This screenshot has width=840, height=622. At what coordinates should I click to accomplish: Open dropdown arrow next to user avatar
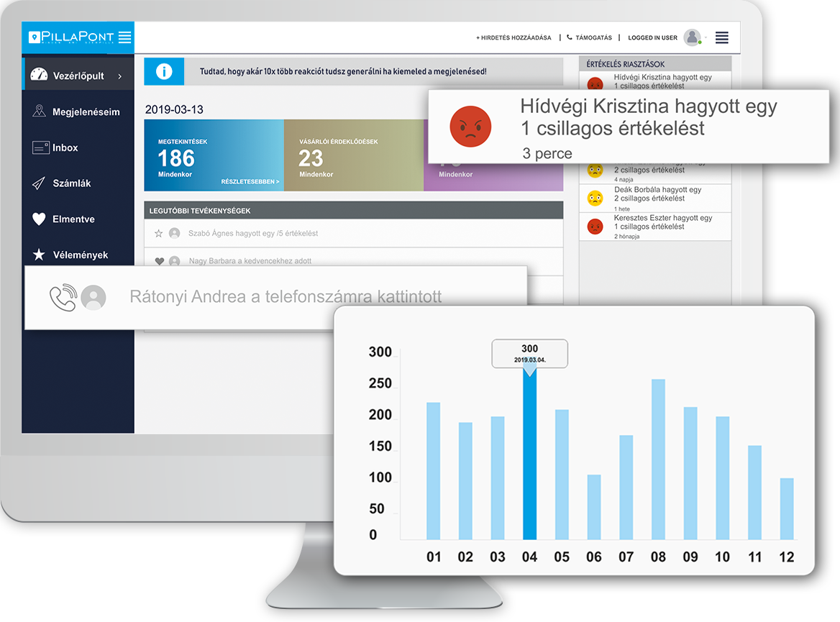706,37
